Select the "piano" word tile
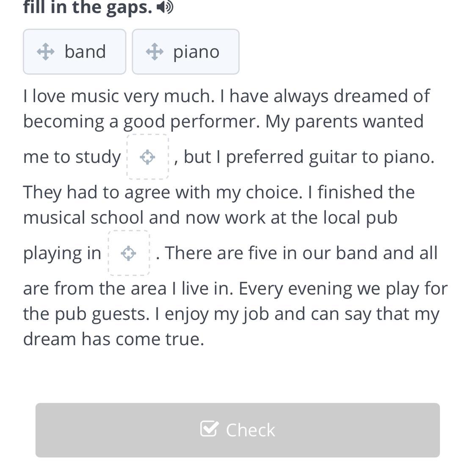The width and height of the screenshot is (475, 476). 185,52
